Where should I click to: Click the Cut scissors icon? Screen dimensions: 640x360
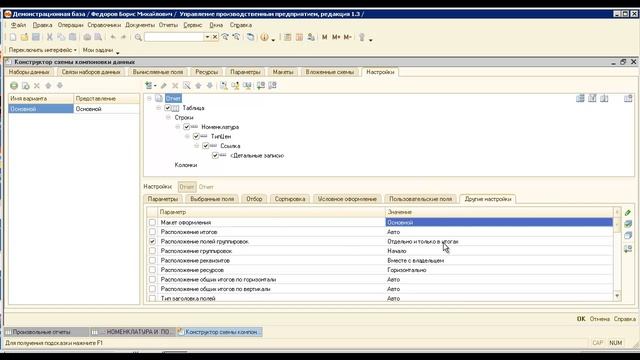click(x=49, y=37)
